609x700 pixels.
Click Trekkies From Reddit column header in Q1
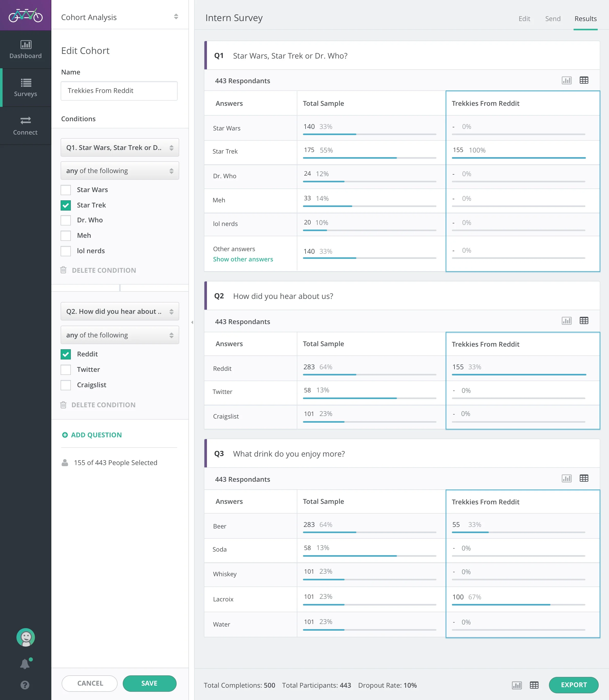click(x=485, y=103)
